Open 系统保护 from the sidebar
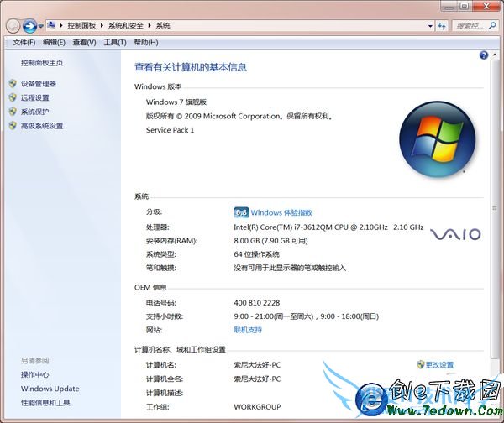Viewport: 504px width, 423px height. click(x=34, y=112)
